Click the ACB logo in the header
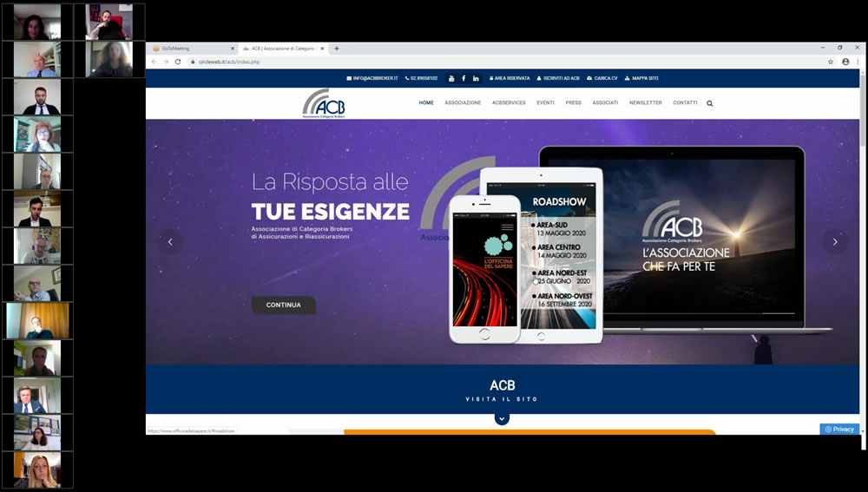 coord(325,103)
